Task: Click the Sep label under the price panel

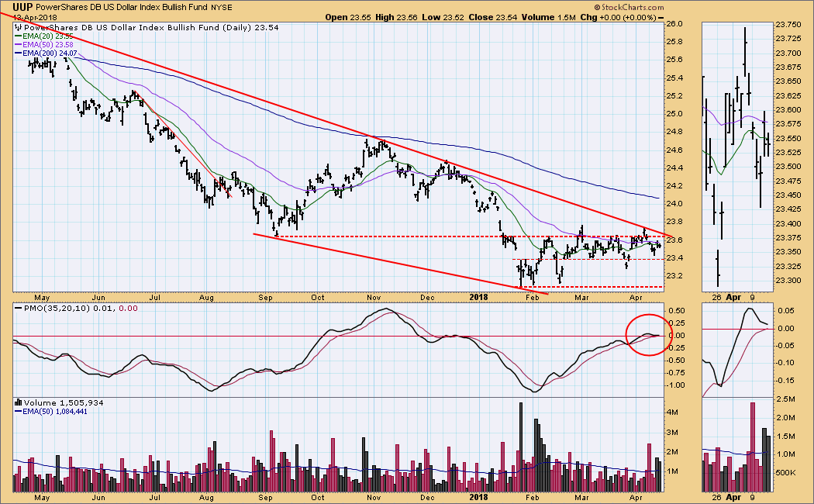Action: [265, 298]
